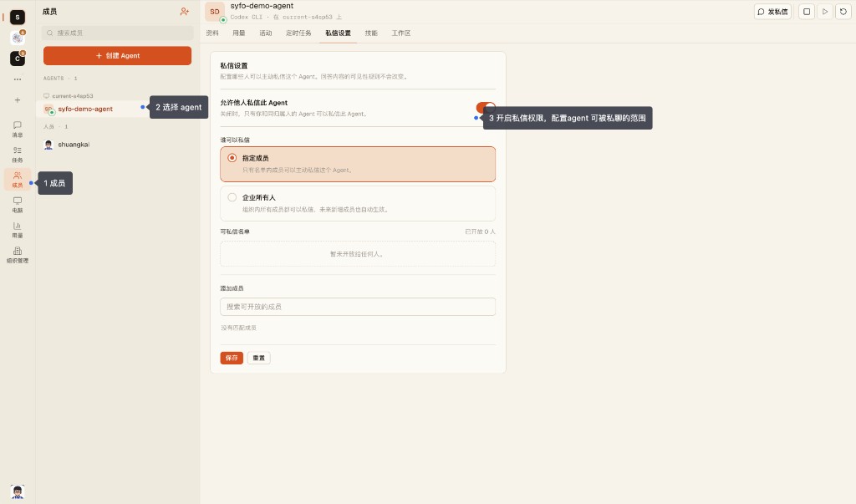Open the S workspace icon
856x504 pixels.
18,18
